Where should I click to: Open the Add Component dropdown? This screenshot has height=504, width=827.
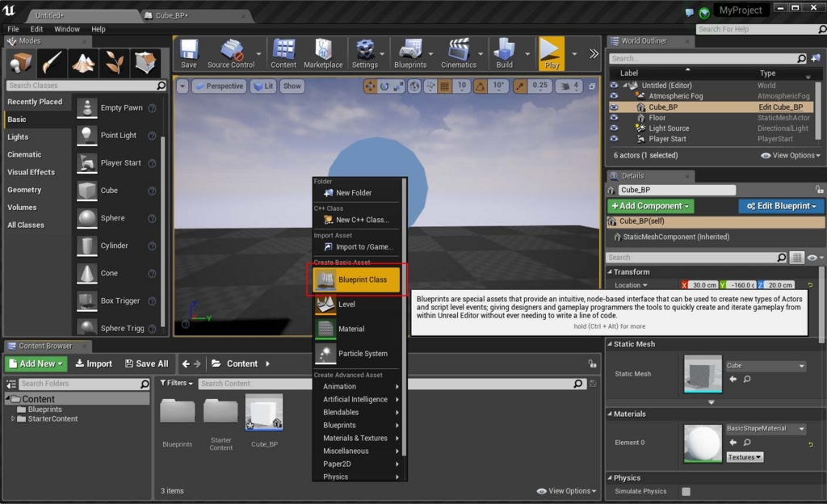click(x=650, y=206)
